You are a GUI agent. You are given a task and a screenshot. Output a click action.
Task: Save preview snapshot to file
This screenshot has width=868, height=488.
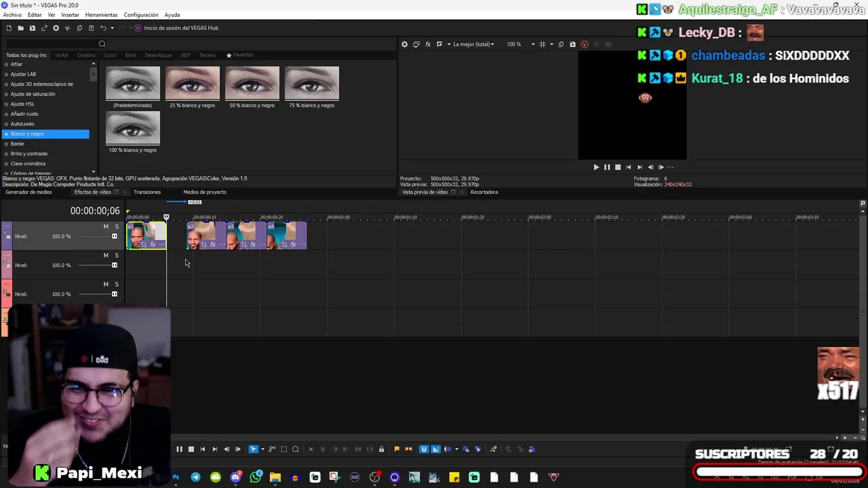pos(572,44)
